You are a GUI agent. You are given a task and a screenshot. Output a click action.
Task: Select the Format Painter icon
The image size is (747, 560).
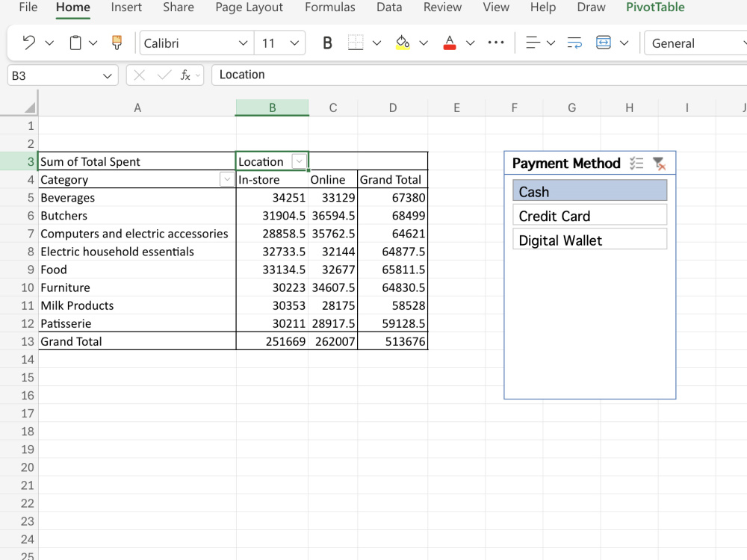pyautogui.click(x=117, y=43)
